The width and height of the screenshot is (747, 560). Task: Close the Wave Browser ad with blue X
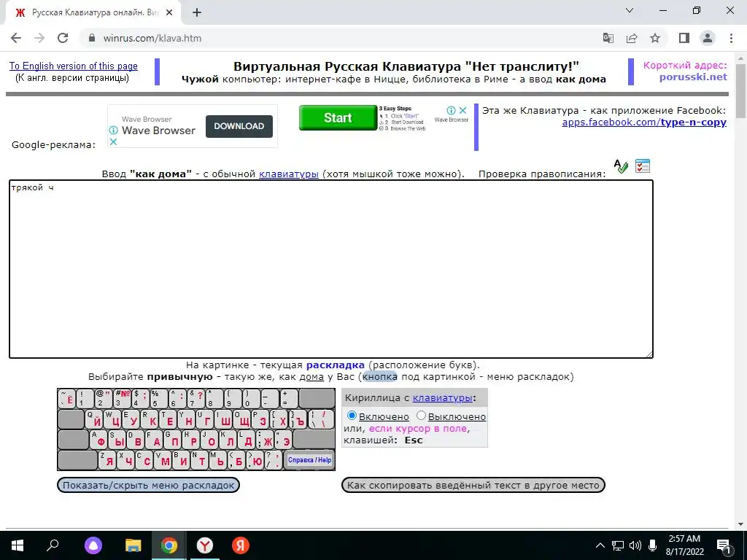point(113,141)
